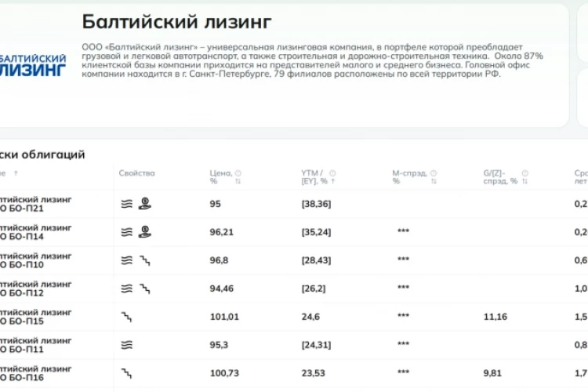588x392 pixels.
Task: Click hidden М-спрэд stars in БО-П16 row
Action: tap(404, 372)
